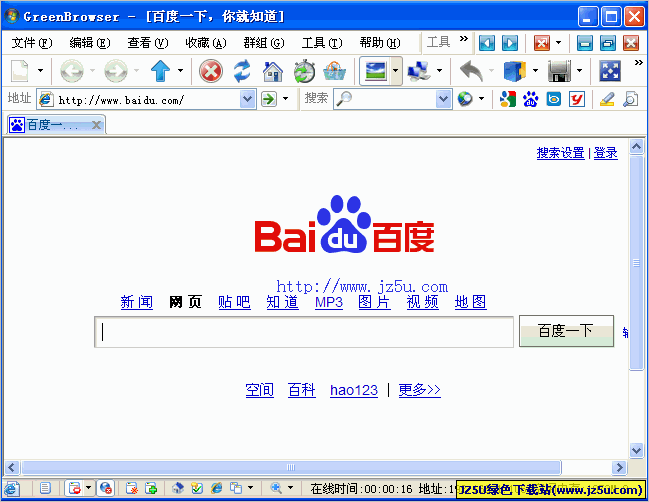This screenshot has height=502, width=649.
Task: Click the Baidu paw search icon
Action: pyautogui.click(x=530, y=99)
